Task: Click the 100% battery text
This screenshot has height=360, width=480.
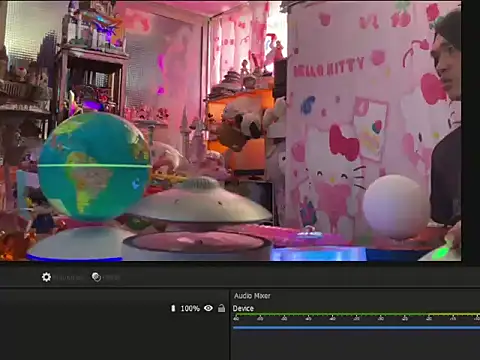Action: (190, 309)
